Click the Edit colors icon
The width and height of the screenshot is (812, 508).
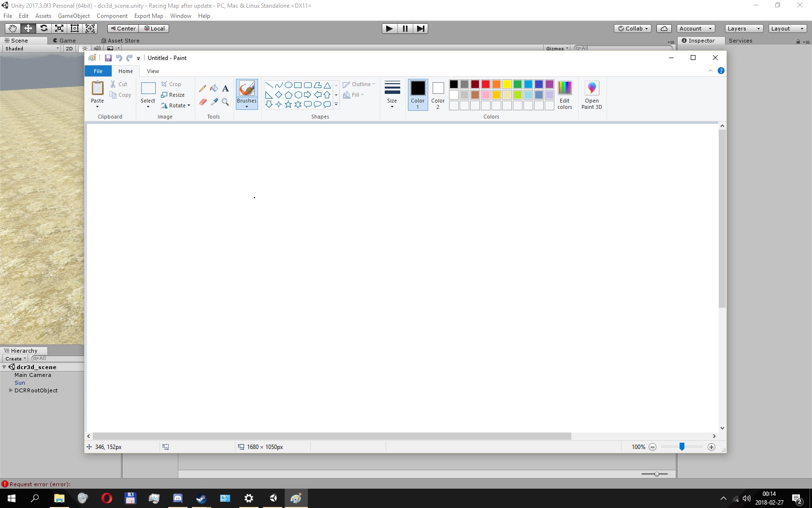pyautogui.click(x=565, y=95)
